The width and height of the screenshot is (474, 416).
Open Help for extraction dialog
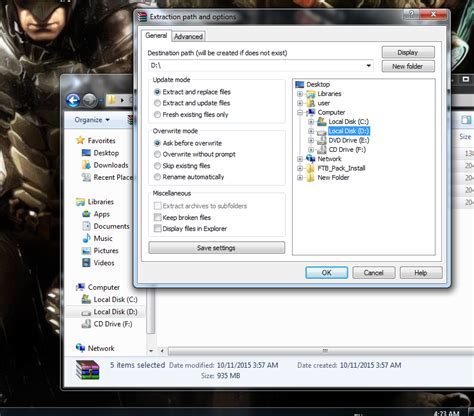click(421, 273)
